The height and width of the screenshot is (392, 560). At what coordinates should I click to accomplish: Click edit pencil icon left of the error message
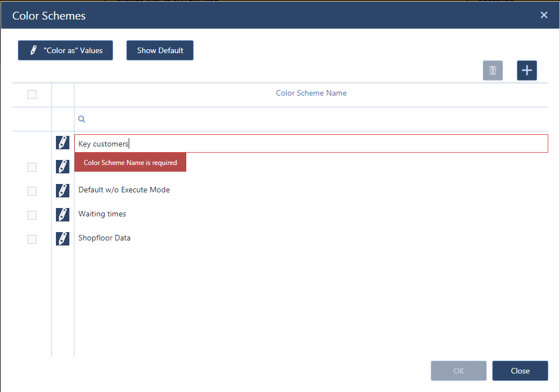(63, 166)
